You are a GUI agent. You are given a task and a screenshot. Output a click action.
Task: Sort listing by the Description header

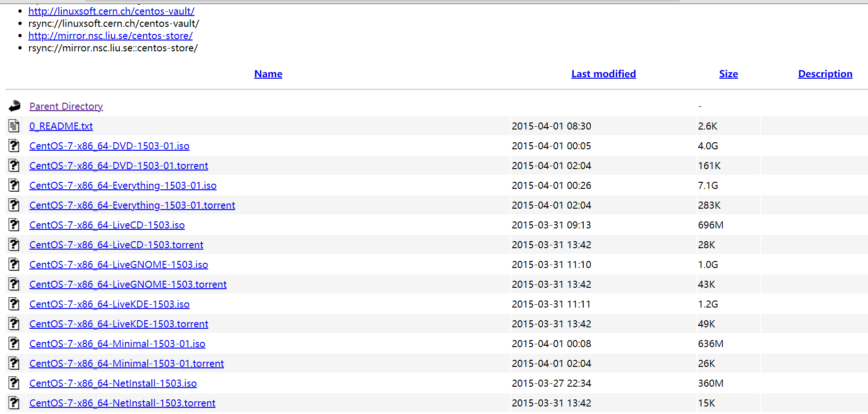pos(825,74)
